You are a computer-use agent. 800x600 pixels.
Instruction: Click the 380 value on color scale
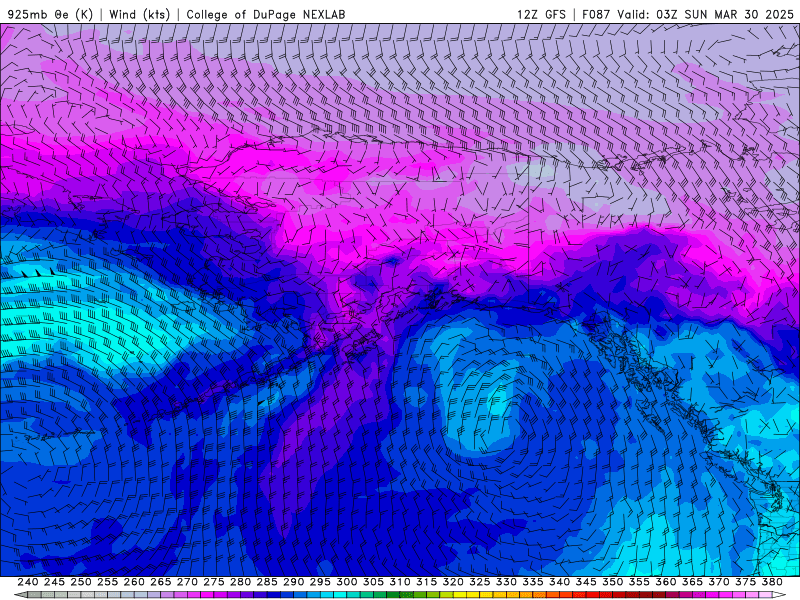[x=772, y=582]
